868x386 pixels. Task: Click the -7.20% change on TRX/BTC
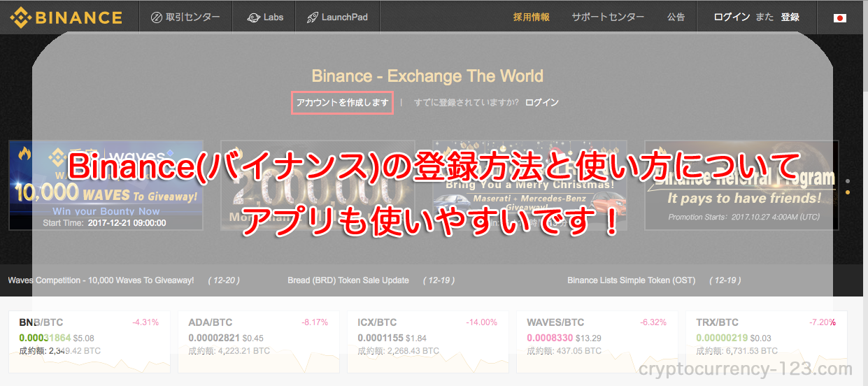click(x=823, y=322)
